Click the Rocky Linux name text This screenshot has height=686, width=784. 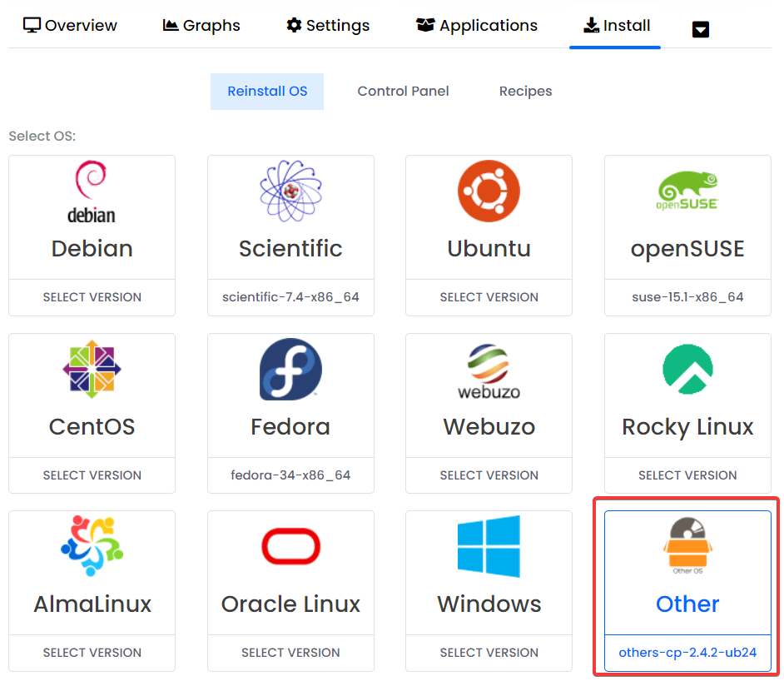(687, 428)
